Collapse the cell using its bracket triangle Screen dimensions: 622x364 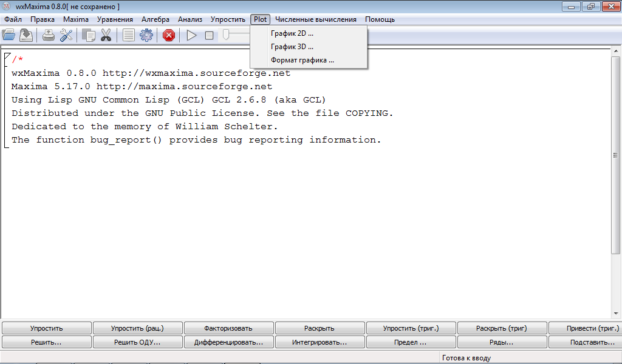pyautogui.click(x=7, y=56)
